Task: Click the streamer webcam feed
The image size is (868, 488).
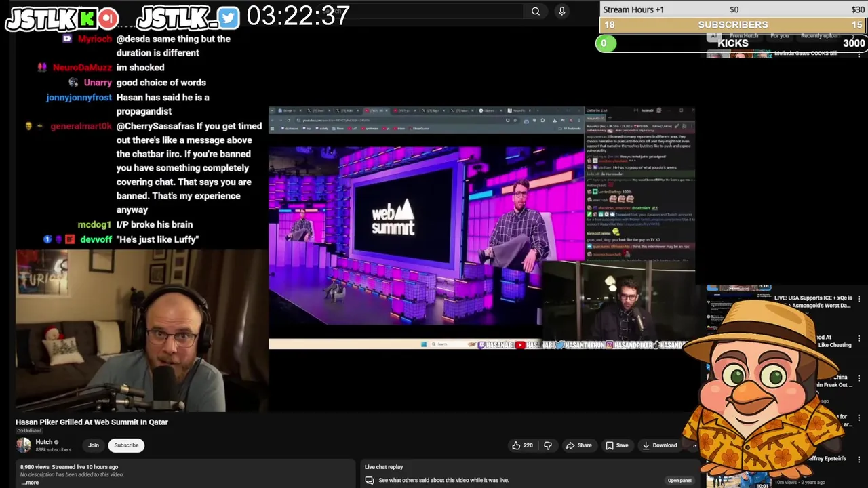Action: click(142, 331)
